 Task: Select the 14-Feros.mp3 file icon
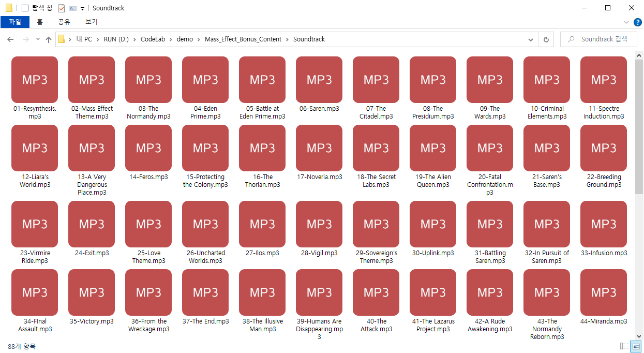click(x=148, y=148)
